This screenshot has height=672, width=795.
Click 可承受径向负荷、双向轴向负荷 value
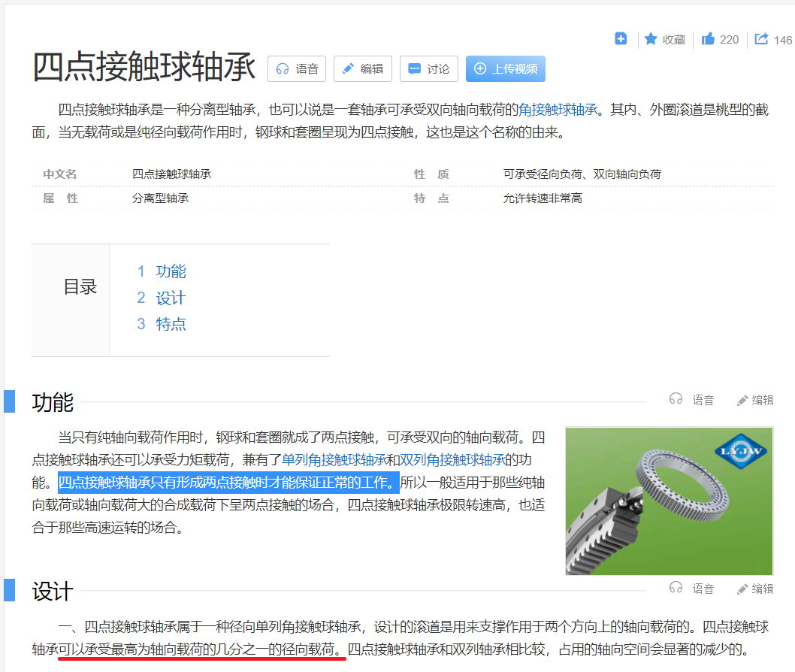pos(582,174)
